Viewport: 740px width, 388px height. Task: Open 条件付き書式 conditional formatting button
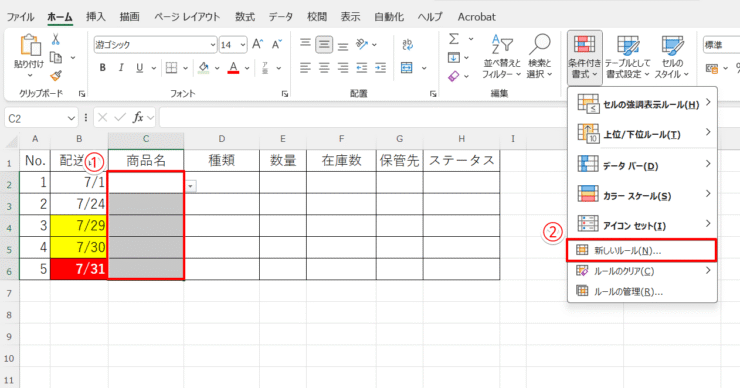pos(585,57)
